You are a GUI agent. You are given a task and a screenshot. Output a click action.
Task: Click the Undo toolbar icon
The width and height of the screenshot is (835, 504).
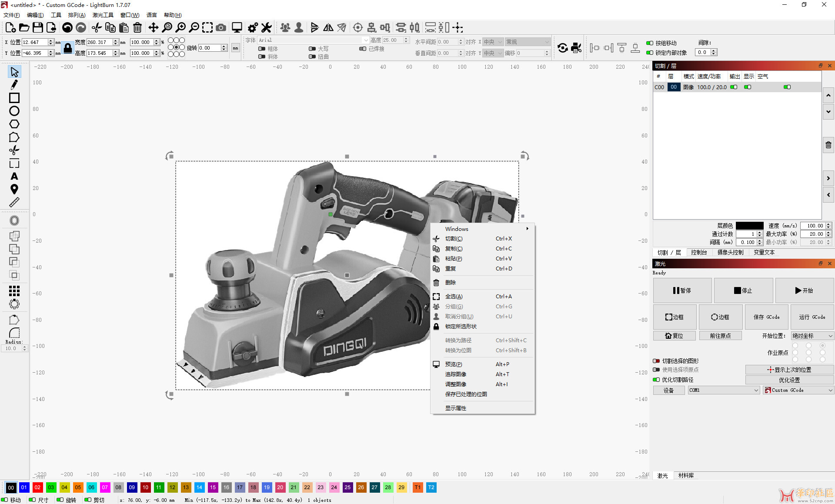click(x=67, y=28)
